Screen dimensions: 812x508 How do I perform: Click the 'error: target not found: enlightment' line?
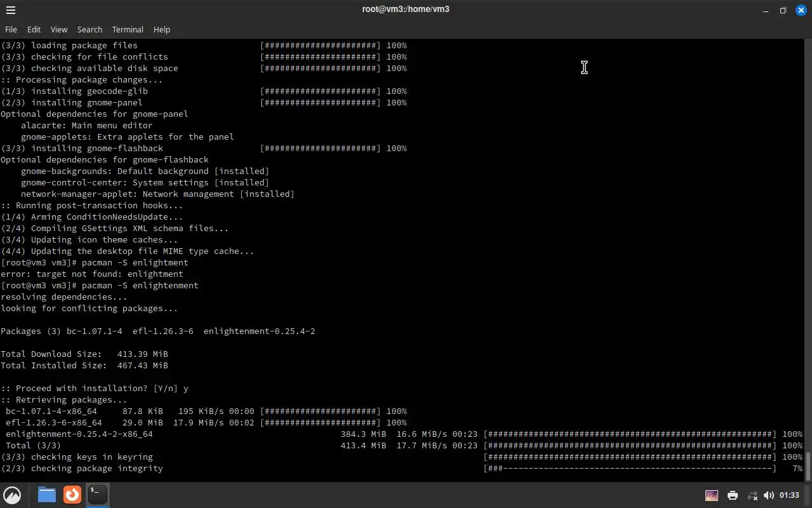coord(92,274)
